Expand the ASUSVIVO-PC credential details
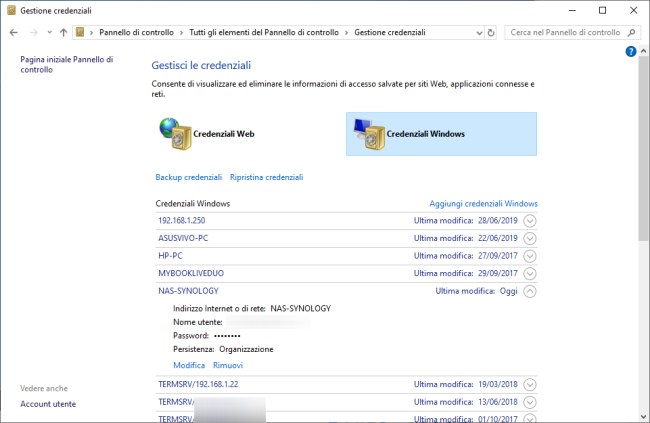The image size is (650, 423). 530,238
